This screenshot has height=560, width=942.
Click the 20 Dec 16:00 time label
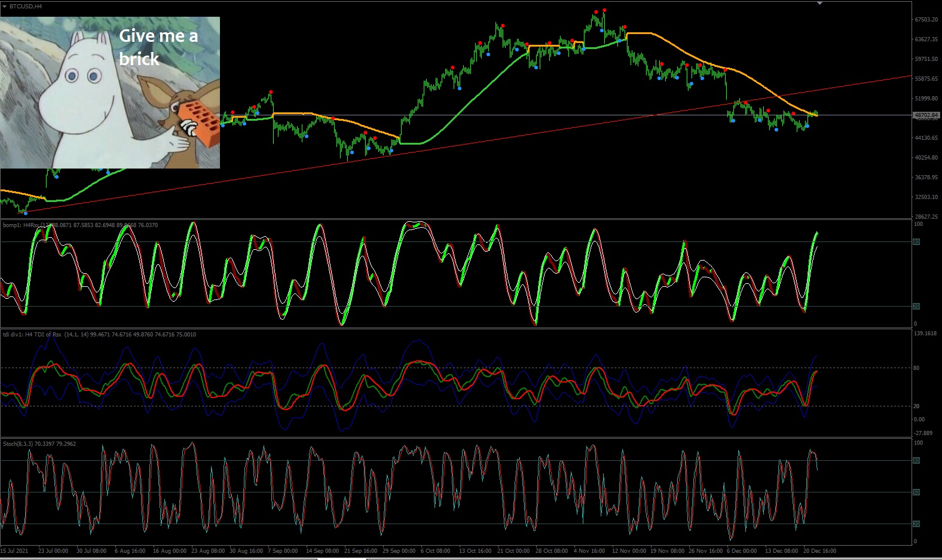tap(820, 551)
